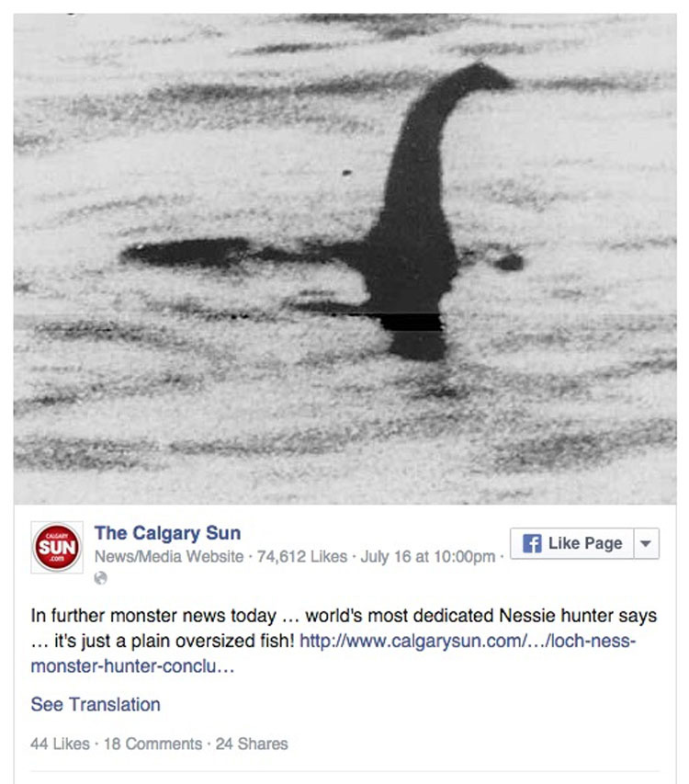Click the public globe privacy icon

(100, 578)
